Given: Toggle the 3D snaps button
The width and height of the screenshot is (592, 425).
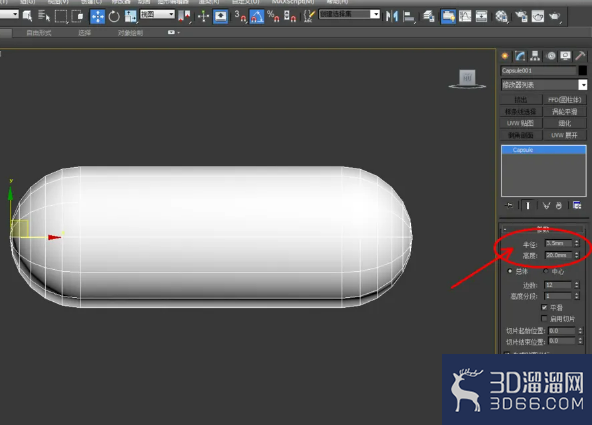Looking at the screenshot, I should point(240,16).
